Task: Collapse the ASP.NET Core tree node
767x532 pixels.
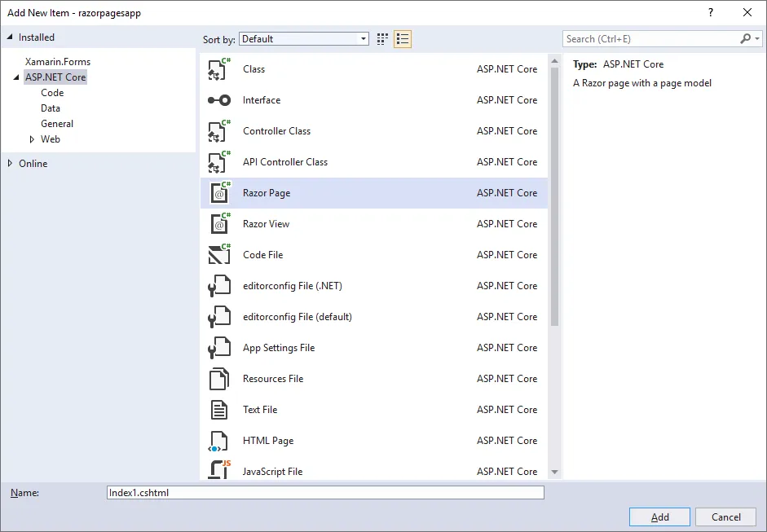Action: 16,77
